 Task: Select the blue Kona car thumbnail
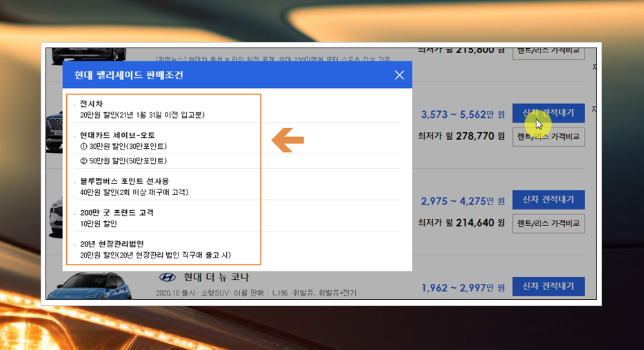point(90,286)
